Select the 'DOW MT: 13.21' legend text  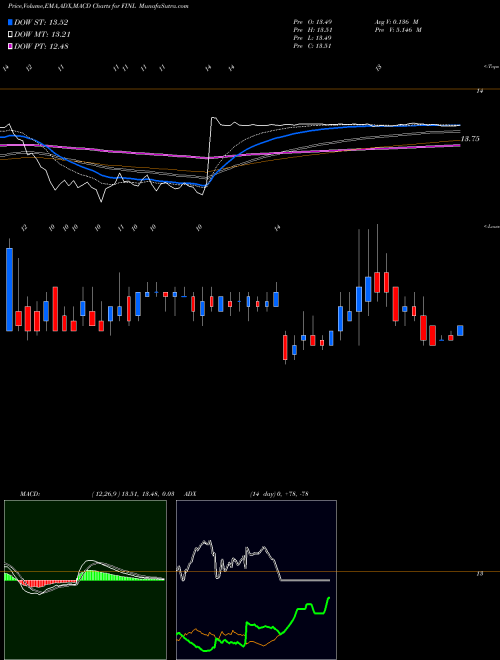tap(42, 35)
